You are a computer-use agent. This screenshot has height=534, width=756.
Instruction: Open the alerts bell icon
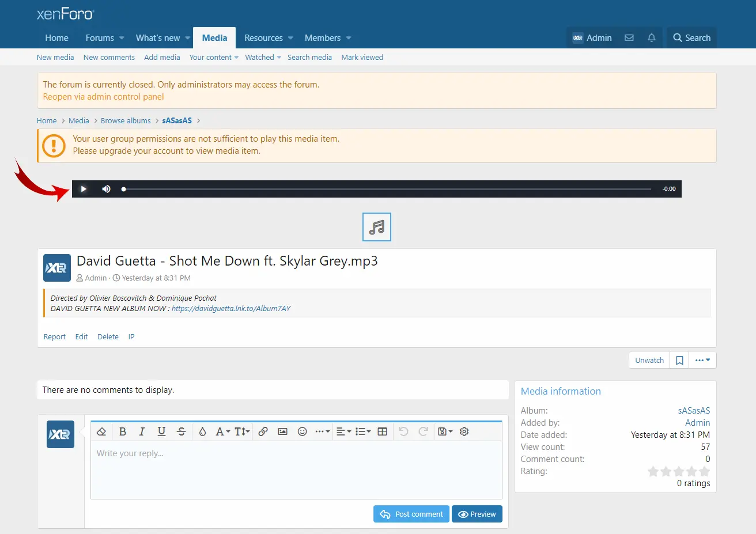click(x=651, y=38)
